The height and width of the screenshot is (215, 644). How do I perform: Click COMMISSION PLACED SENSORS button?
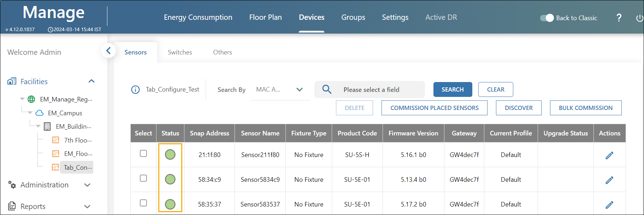point(435,108)
